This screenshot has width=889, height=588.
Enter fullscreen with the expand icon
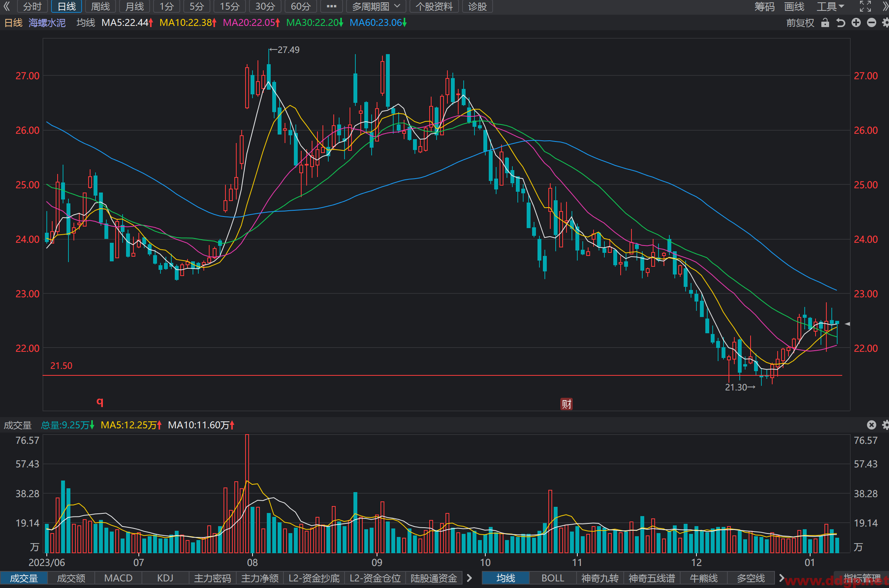(x=865, y=6)
